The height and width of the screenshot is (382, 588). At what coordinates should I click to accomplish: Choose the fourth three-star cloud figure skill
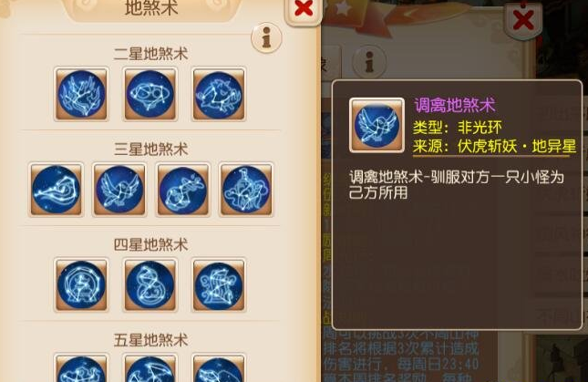[x=246, y=190]
